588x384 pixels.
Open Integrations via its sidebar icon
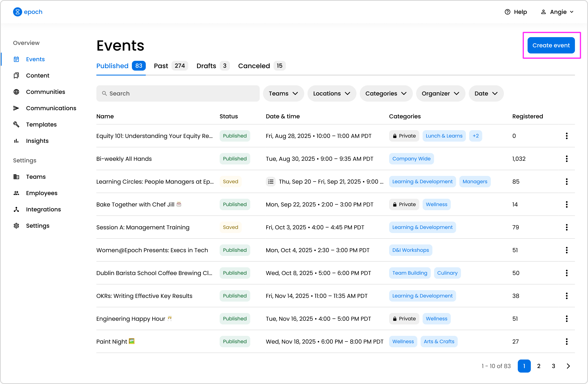tap(16, 209)
